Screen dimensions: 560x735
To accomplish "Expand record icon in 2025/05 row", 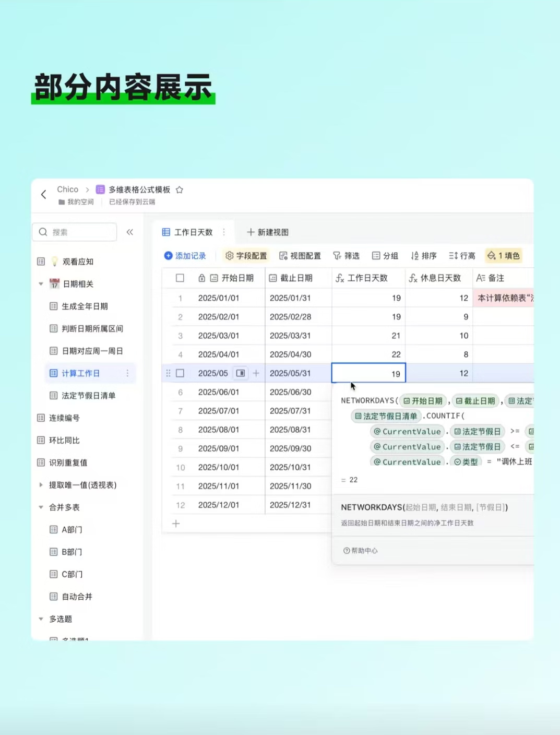I will [x=241, y=373].
